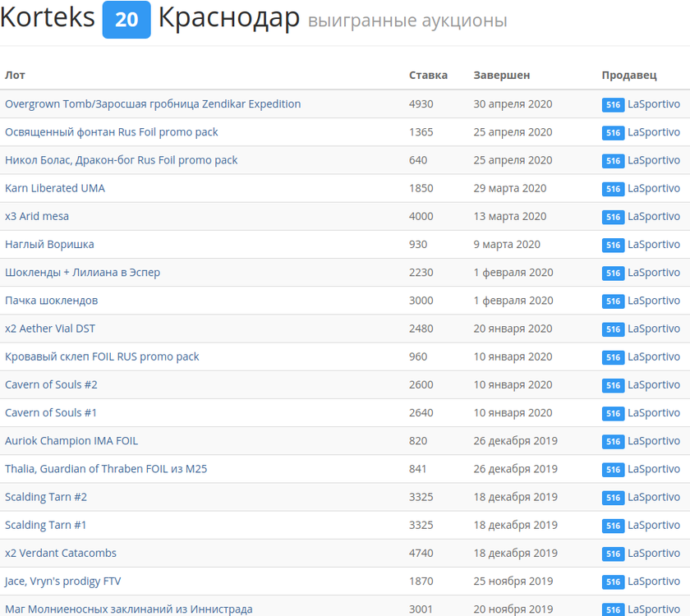The image size is (690, 616).
Task: Open the Jace, Vryn's prodigy FTV lot
Action: point(62,581)
